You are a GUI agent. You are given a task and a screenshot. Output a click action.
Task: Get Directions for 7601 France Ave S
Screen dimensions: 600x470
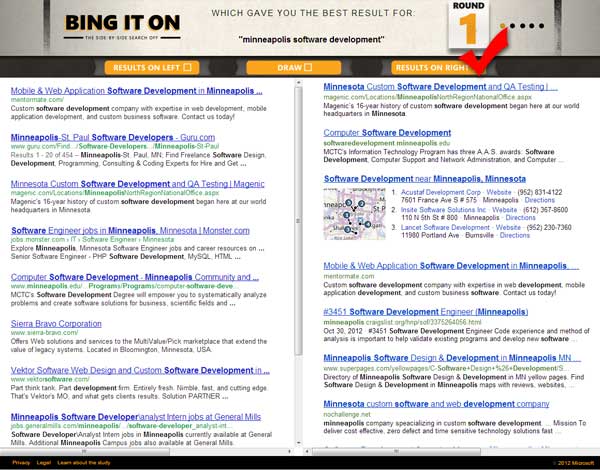540,200
